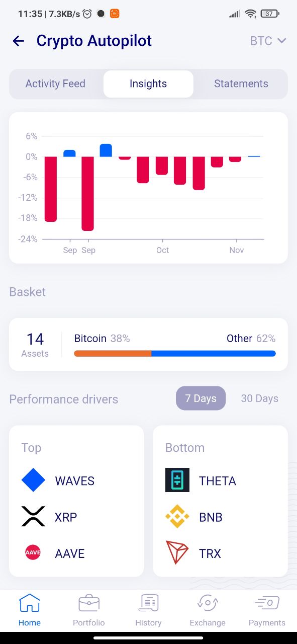Tap the back arrow icon

[x=19, y=41]
